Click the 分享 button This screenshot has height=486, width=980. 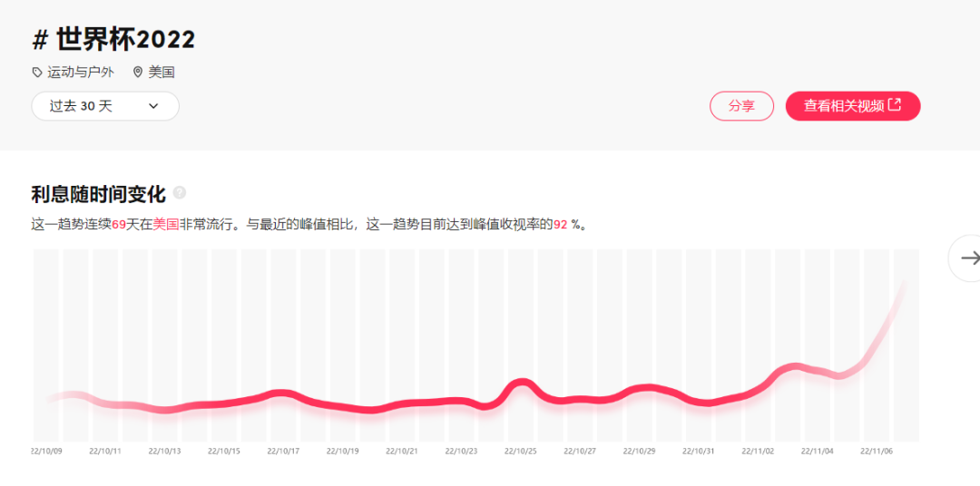741,106
